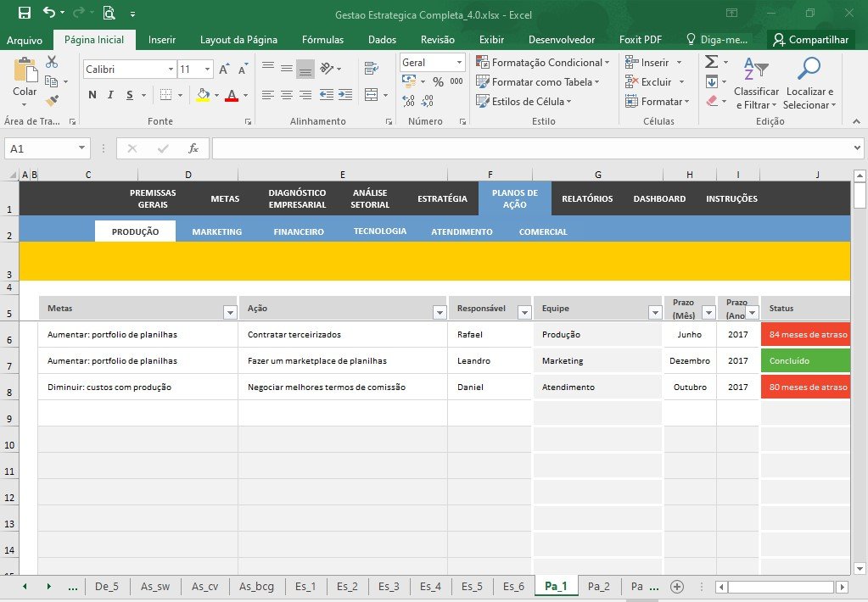Align text to the bottom

305,69
